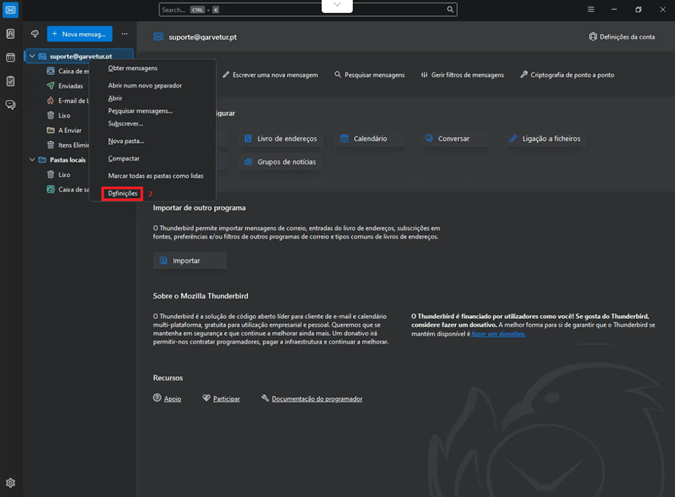The width and height of the screenshot is (675, 497).
Task: Choose Abrir num novo separador
Action: 145,86
